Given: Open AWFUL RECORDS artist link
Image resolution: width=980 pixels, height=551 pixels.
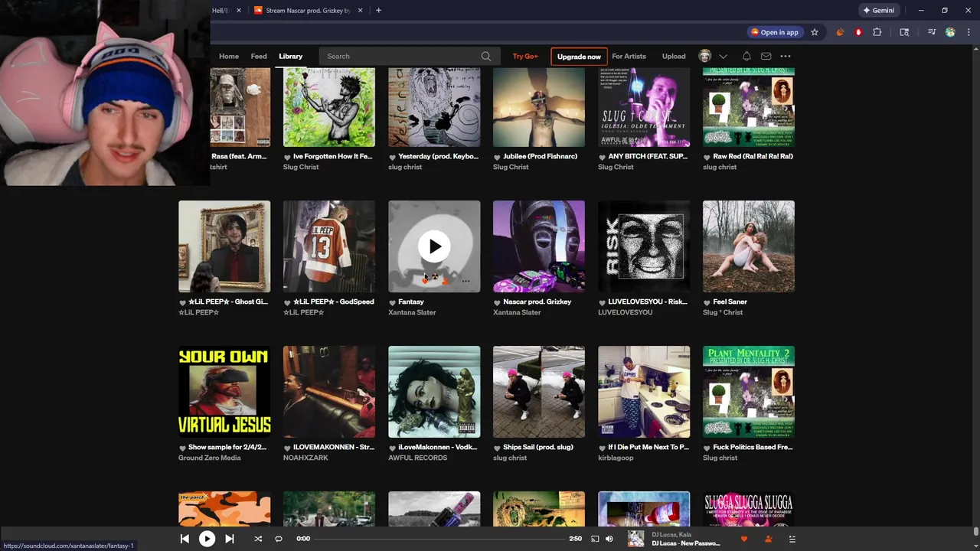Looking at the screenshot, I should pos(417,458).
